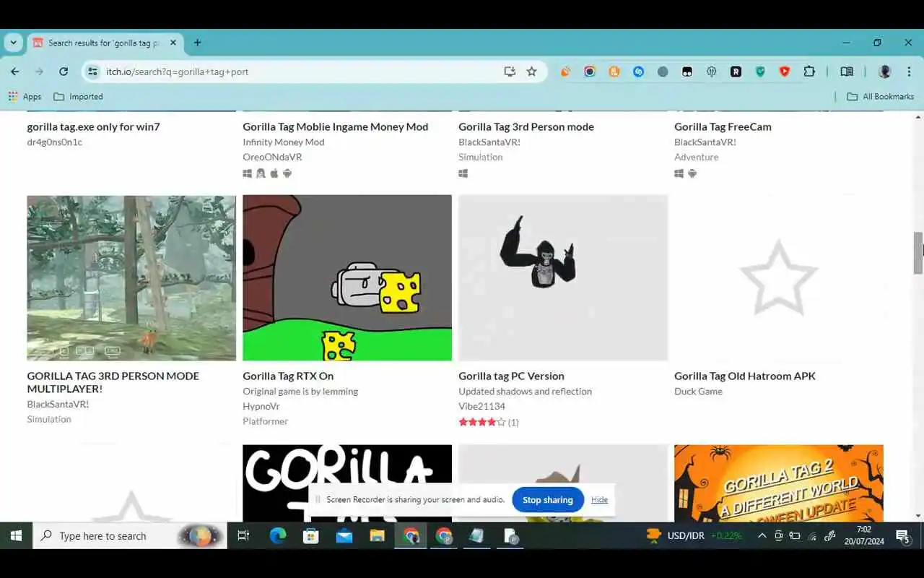Visit author dr4g0ns0n1c profile
The height and width of the screenshot is (578, 924).
tap(55, 142)
